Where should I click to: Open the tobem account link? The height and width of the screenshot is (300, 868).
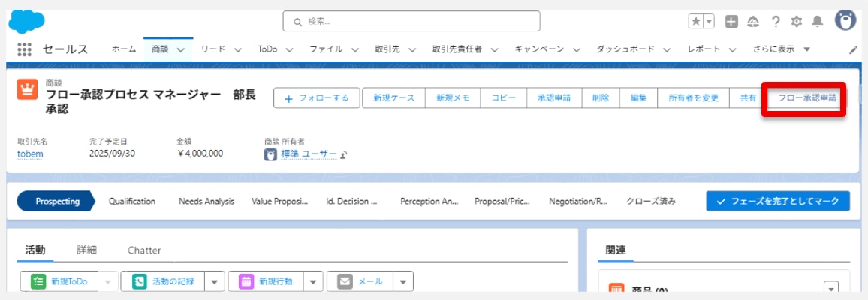30,154
